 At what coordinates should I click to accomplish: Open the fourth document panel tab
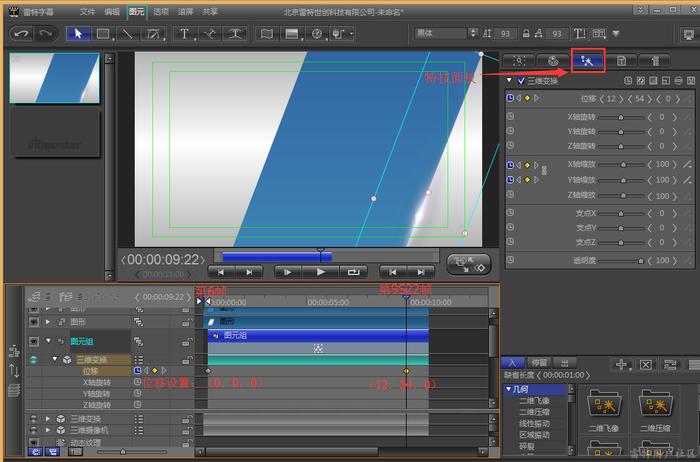[x=621, y=61]
